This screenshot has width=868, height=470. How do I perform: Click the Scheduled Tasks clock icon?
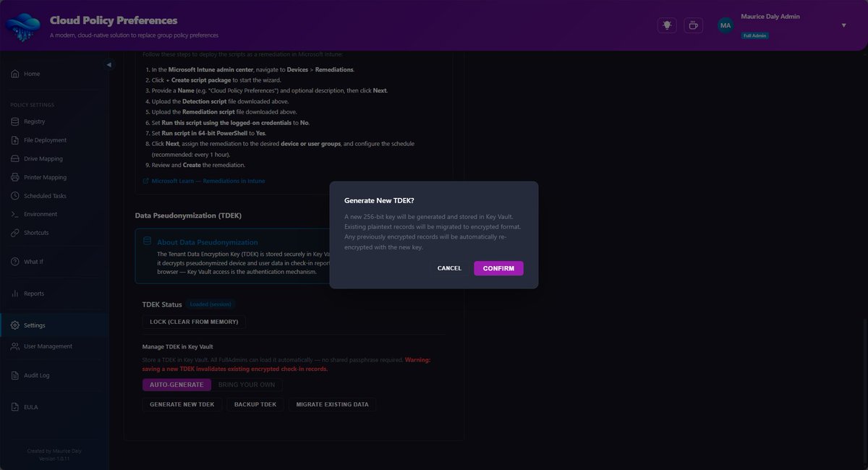pyautogui.click(x=15, y=196)
